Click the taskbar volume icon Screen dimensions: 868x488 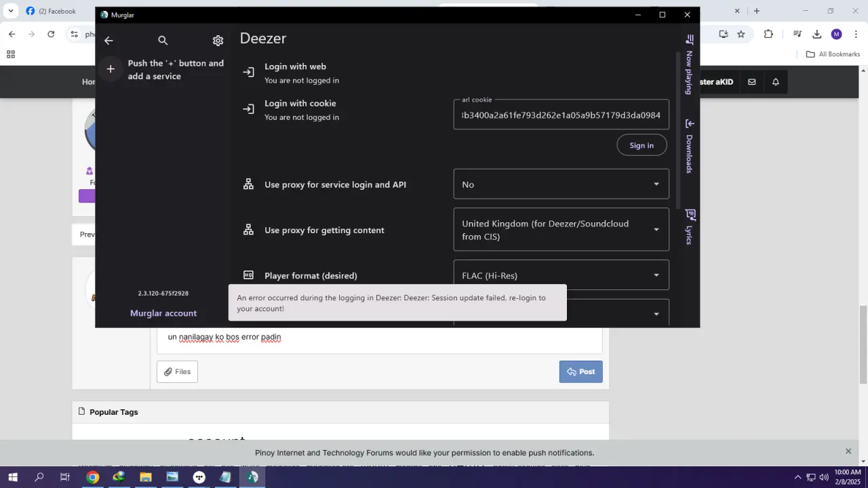pos(824,477)
